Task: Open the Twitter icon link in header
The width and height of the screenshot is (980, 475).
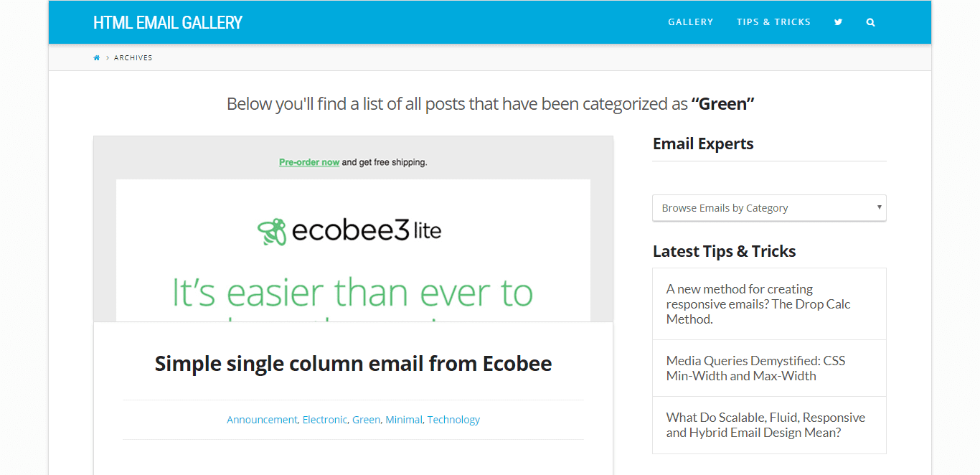Action: tap(838, 22)
